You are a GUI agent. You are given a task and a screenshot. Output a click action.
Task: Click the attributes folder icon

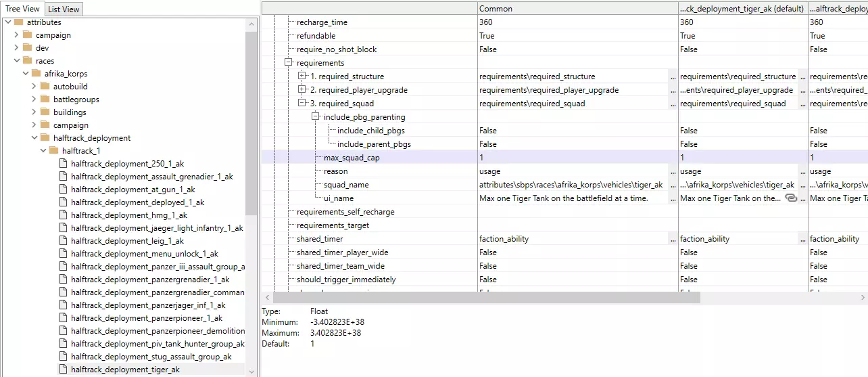18,22
